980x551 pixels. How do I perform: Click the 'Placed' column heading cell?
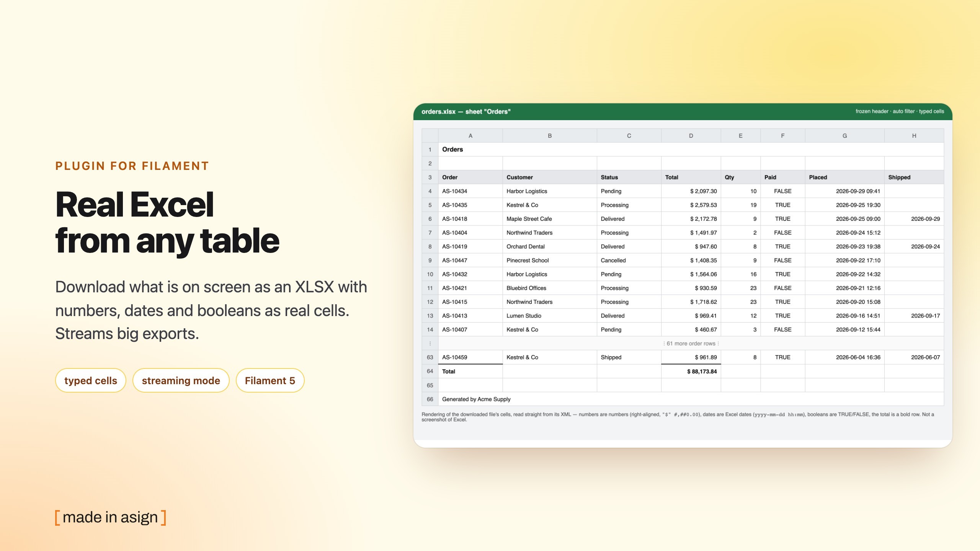(x=844, y=177)
